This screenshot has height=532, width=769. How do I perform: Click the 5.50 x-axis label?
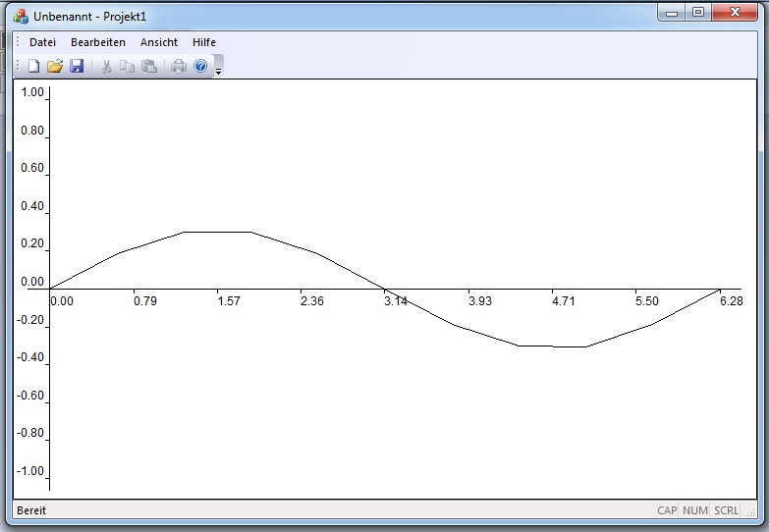(x=647, y=301)
